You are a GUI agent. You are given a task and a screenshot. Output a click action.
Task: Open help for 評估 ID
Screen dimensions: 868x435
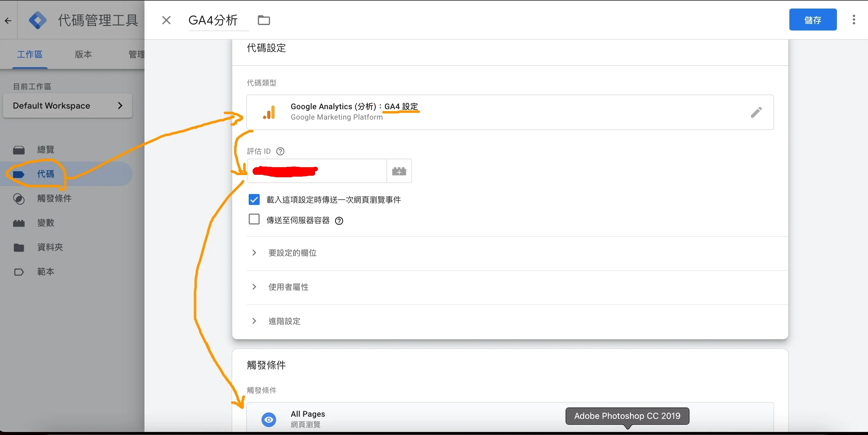point(280,151)
